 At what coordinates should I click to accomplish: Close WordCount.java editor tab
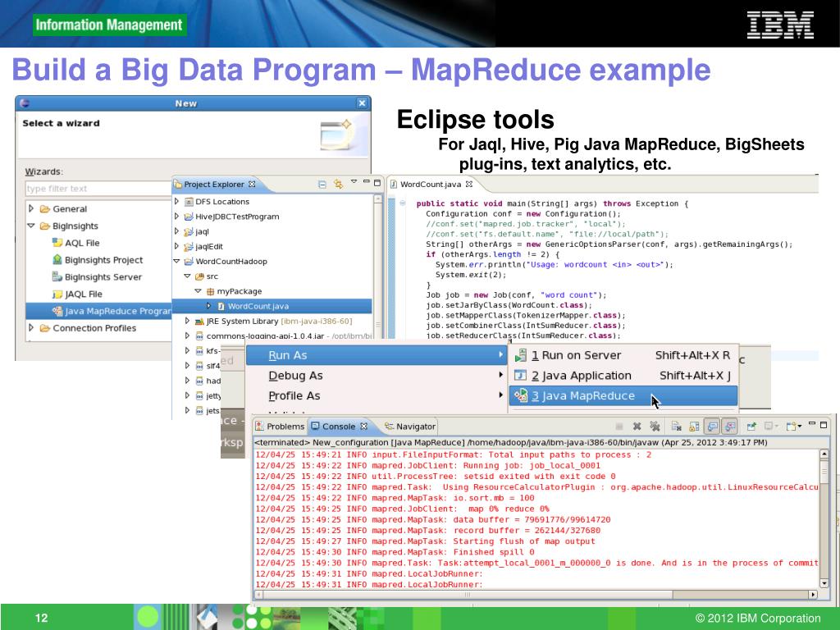tap(468, 185)
